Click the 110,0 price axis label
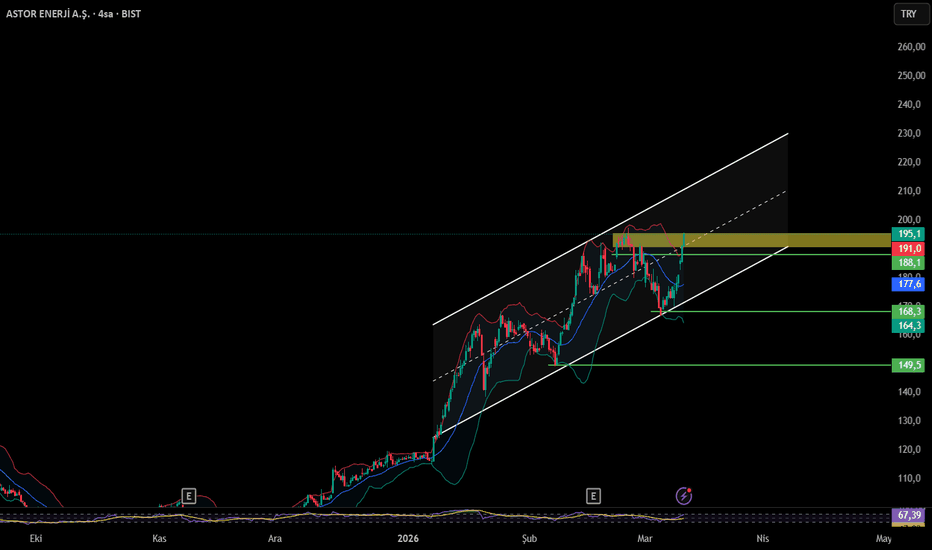This screenshot has height=550, width=932. point(909,478)
